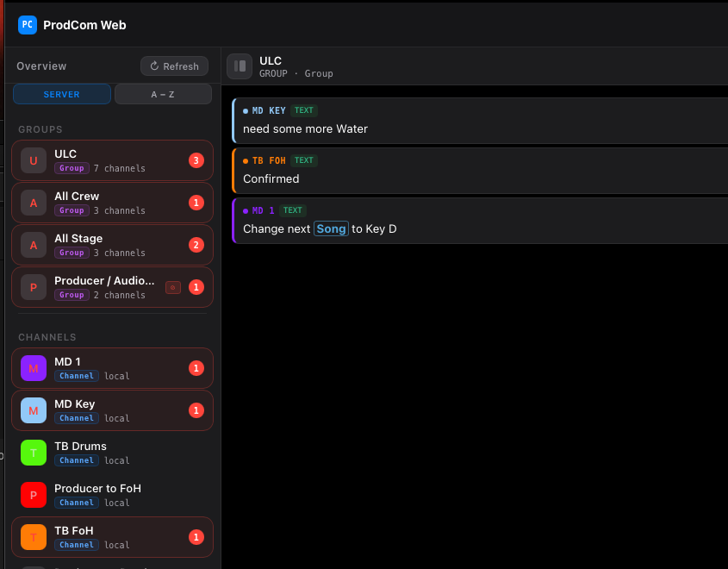Viewport: 728px width, 569px height.
Task: Click the highlighted Song word in MD 1 message
Action: [331, 229]
